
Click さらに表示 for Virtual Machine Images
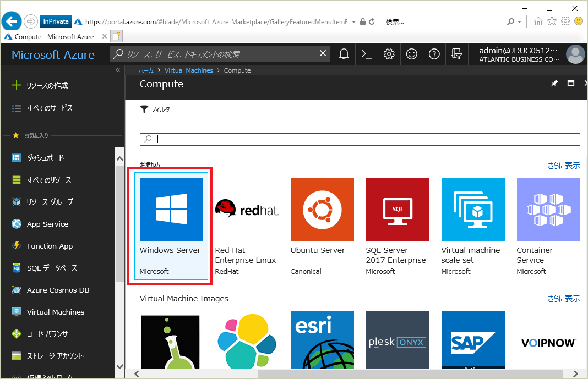tap(564, 299)
